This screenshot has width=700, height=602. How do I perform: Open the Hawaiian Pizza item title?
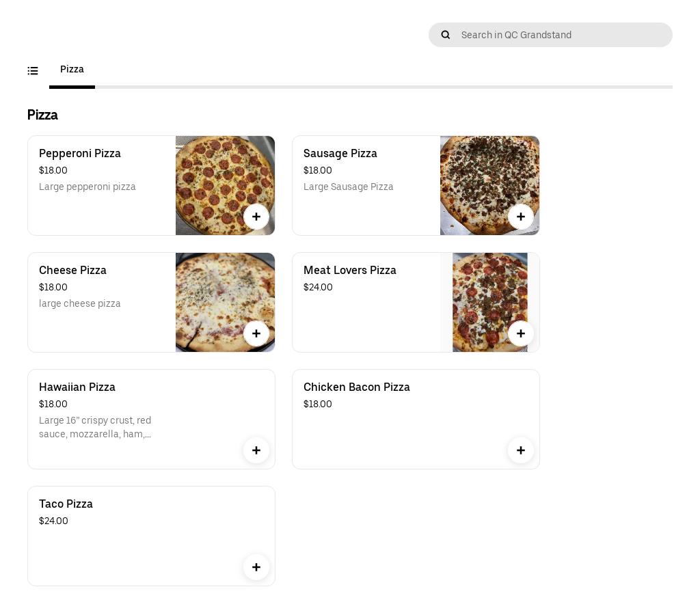77,387
